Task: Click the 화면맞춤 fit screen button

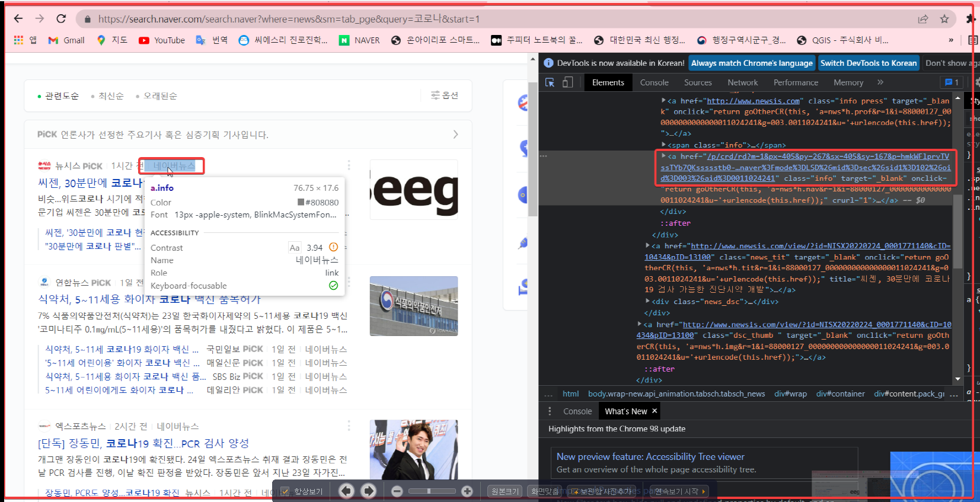Action: [x=545, y=491]
